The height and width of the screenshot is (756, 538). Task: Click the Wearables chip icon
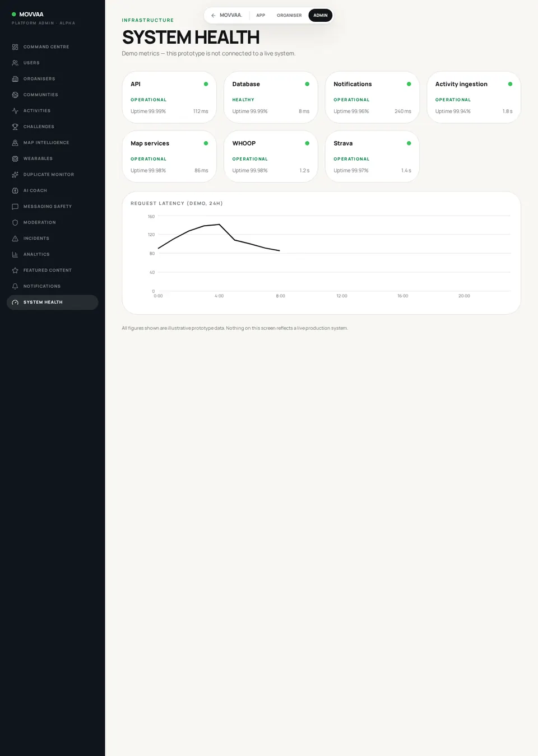(x=15, y=158)
